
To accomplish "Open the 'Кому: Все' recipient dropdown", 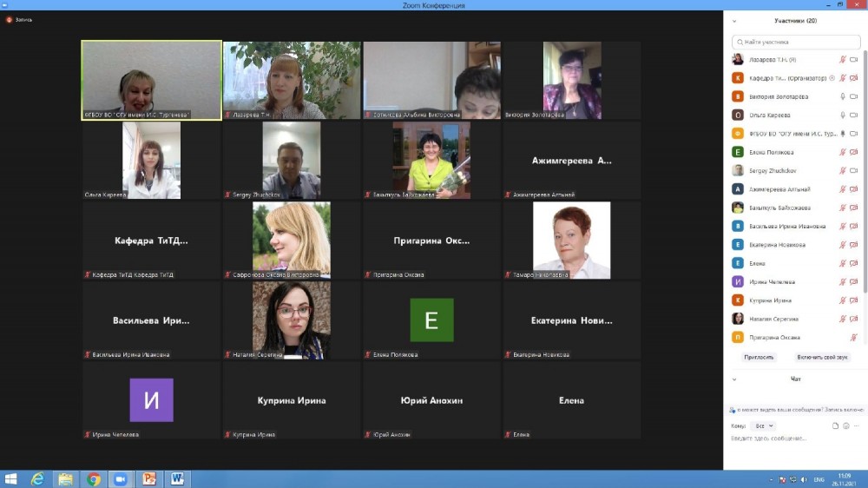I will click(x=764, y=426).
